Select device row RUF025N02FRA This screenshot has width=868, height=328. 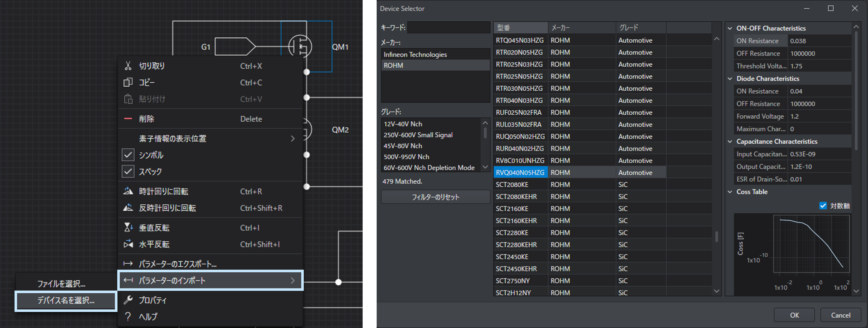click(603, 113)
